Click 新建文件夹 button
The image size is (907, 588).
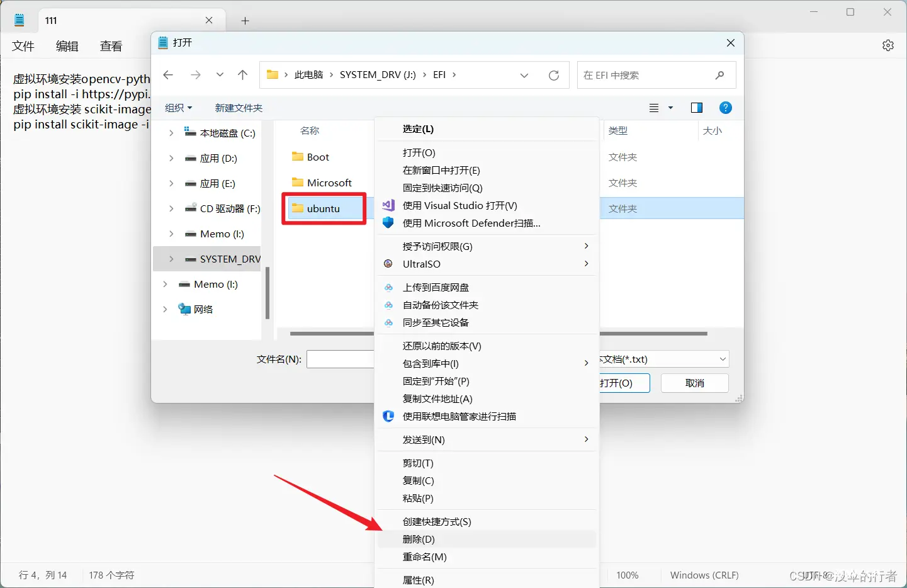(239, 108)
